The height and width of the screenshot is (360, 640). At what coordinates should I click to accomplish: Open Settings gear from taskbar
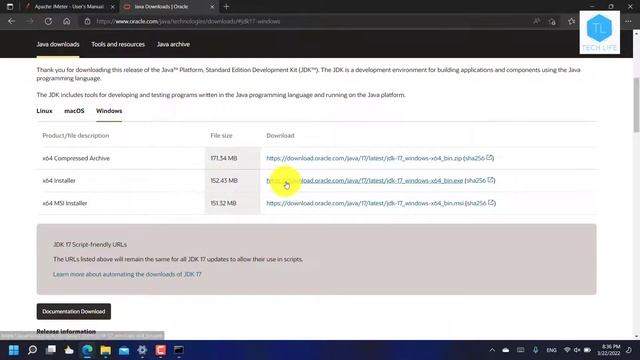click(142, 350)
